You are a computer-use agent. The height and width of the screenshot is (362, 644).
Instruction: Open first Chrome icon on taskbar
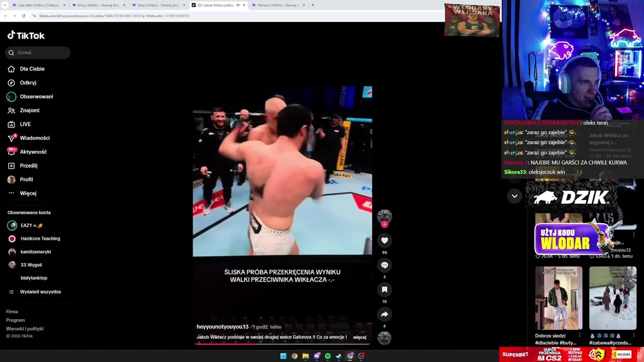coord(294,356)
